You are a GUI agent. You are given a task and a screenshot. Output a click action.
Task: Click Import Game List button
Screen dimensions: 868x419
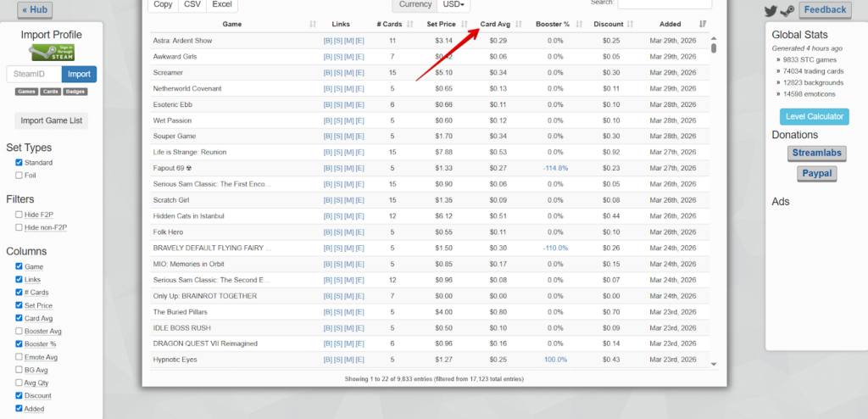coord(52,120)
